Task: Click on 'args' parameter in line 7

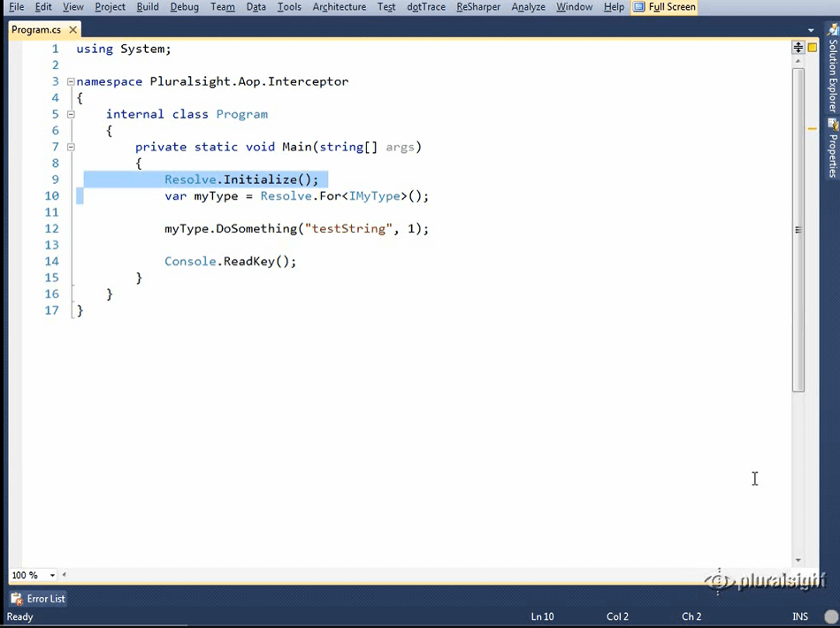Action: click(x=400, y=147)
